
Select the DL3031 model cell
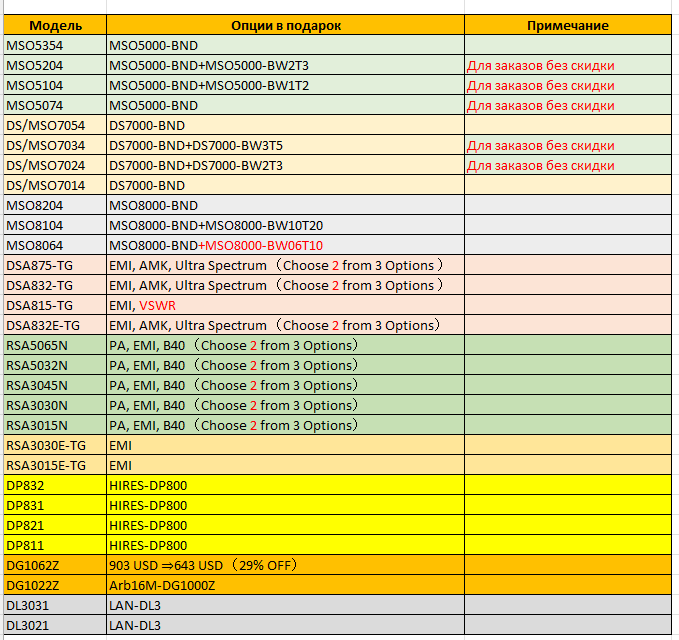[55, 605]
